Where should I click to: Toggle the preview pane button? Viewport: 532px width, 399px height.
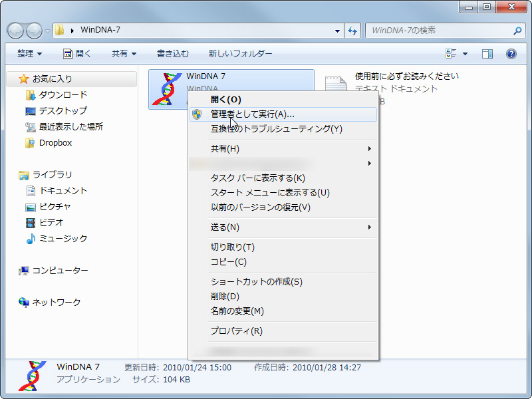click(487, 54)
